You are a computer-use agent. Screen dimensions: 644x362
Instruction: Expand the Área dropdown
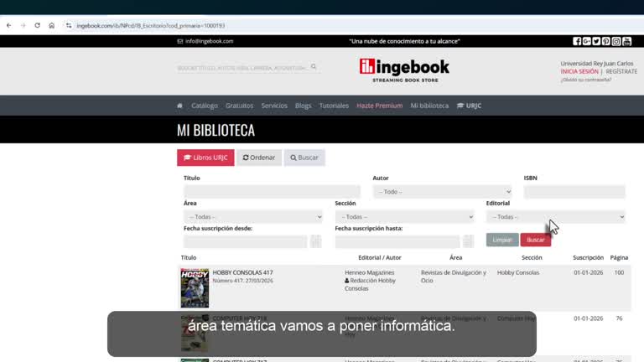coord(253,217)
